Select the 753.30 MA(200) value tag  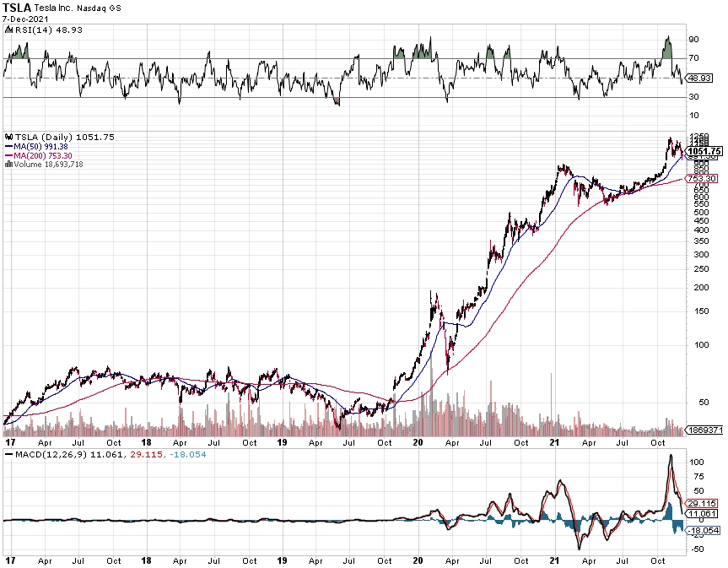[701, 178]
